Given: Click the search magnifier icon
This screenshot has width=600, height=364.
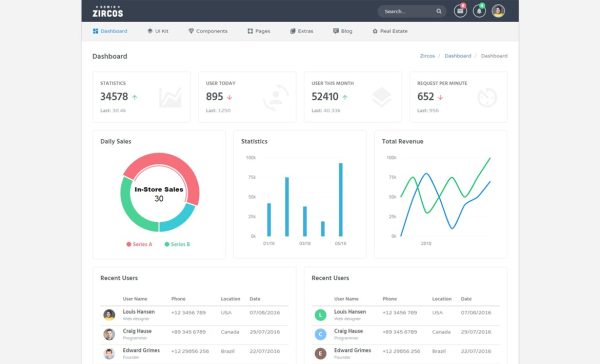Looking at the screenshot, I should (x=439, y=11).
